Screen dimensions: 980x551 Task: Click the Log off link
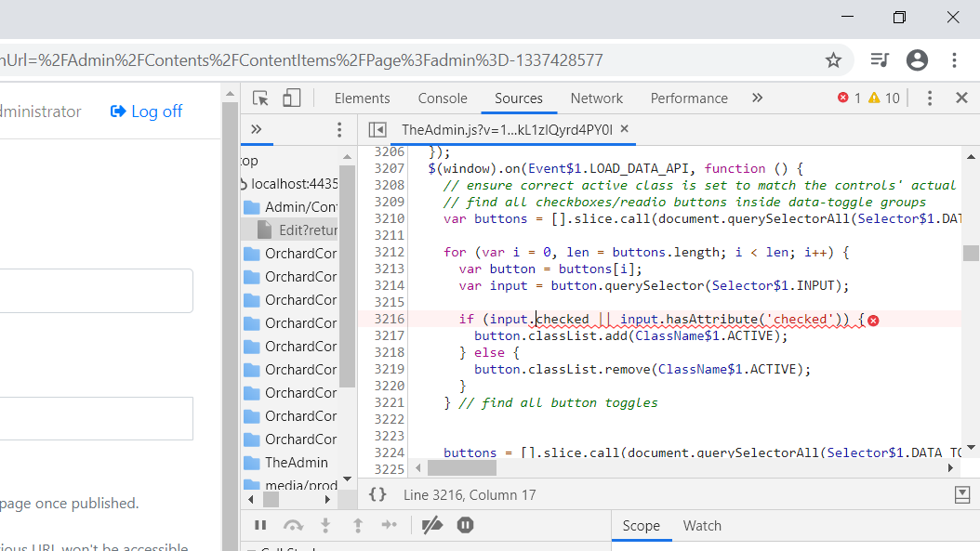pos(145,111)
